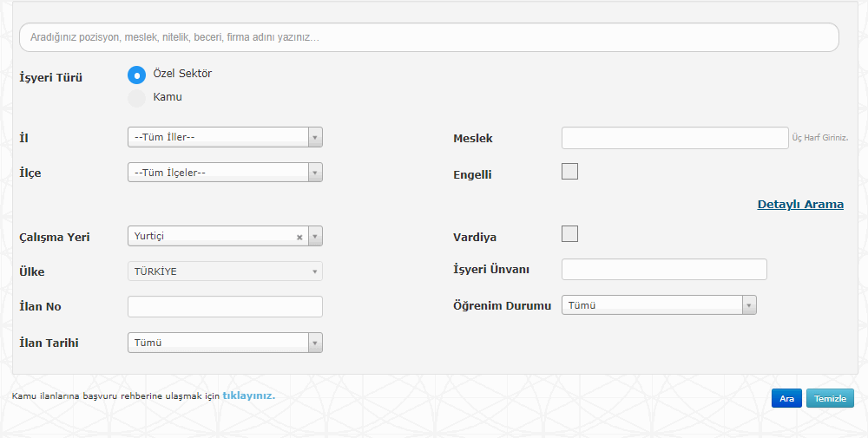
Task: Choose the Kamu workplace type option
Action: point(136,98)
